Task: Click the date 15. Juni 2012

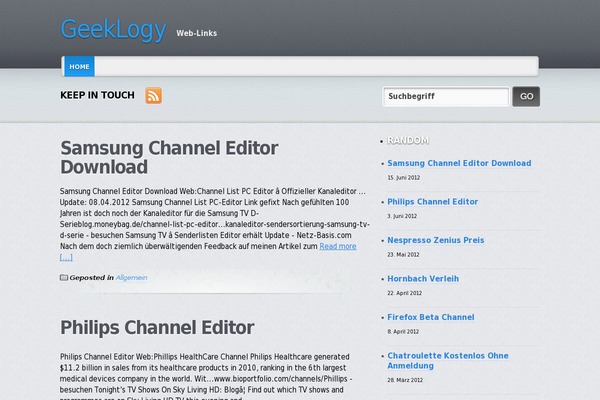Action: [x=403, y=178]
